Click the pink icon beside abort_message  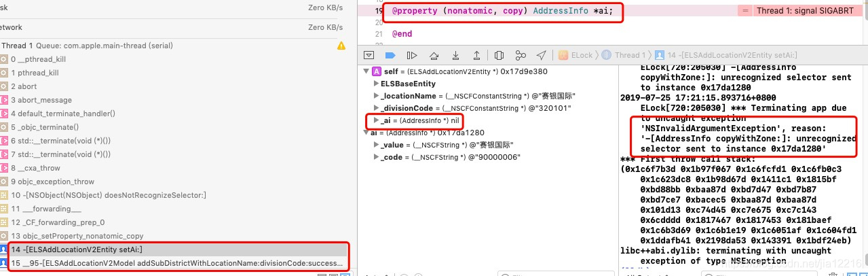(x=3, y=100)
